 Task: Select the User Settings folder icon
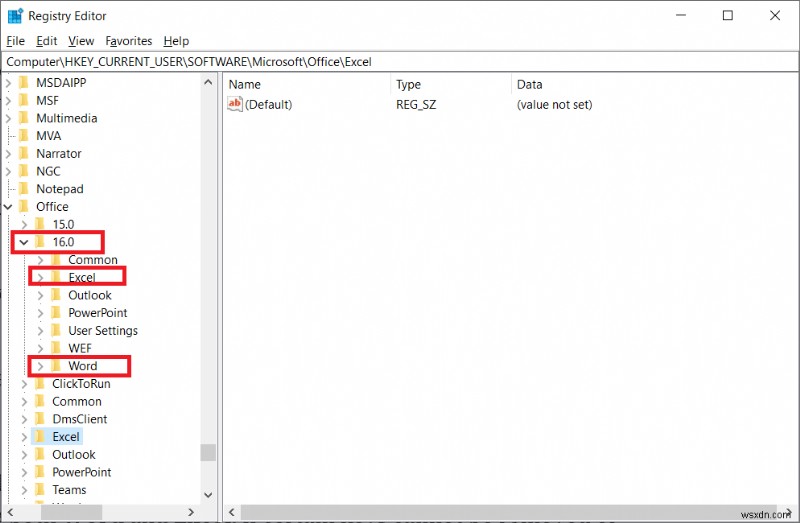click(56, 331)
